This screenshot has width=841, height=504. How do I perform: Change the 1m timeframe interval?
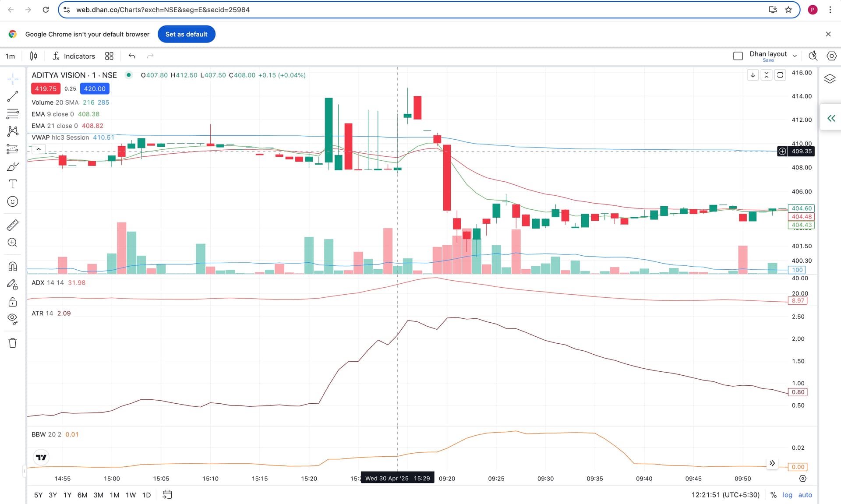[x=10, y=56]
